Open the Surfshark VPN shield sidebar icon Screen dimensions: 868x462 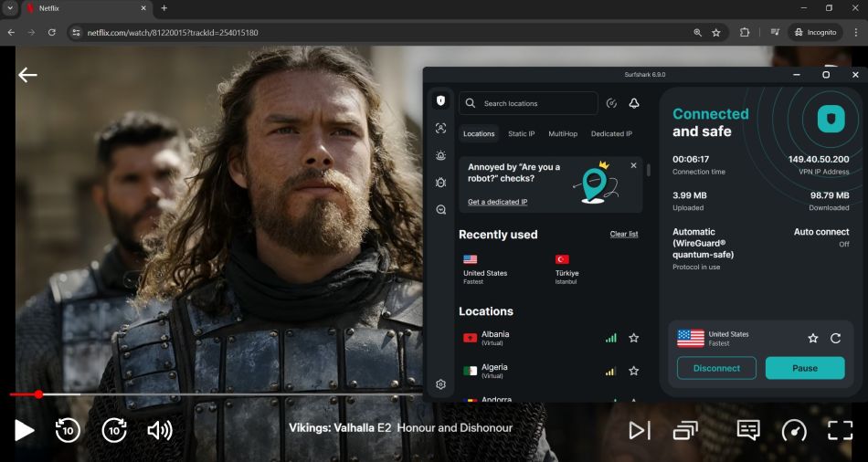440,100
